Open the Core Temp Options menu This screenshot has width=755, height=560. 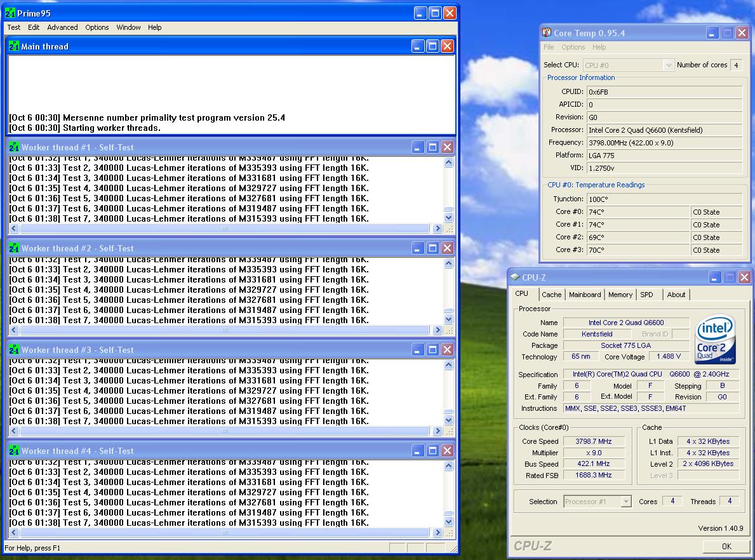573,47
